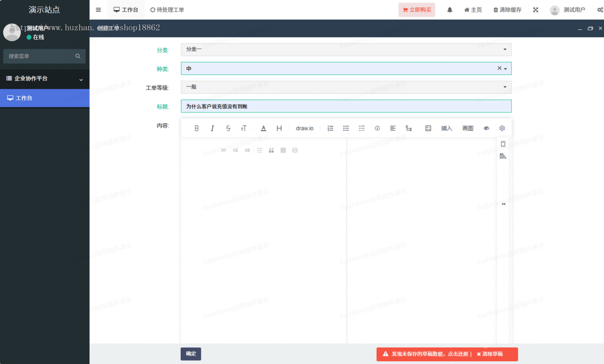Open the editor settings gear

click(502, 128)
